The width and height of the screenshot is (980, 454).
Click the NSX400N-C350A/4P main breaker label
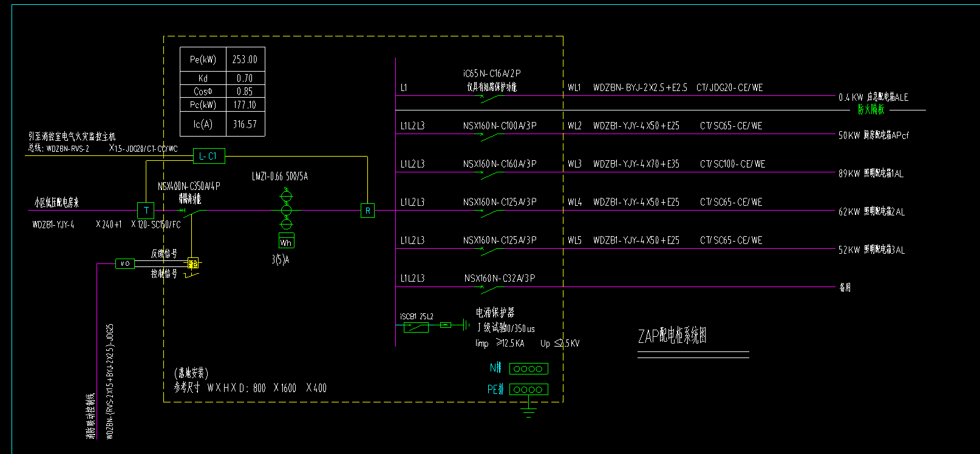(x=189, y=186)
